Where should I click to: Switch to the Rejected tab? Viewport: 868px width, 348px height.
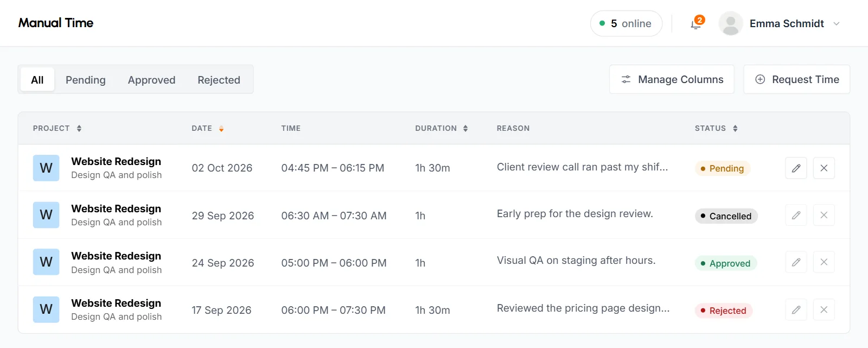219,80
